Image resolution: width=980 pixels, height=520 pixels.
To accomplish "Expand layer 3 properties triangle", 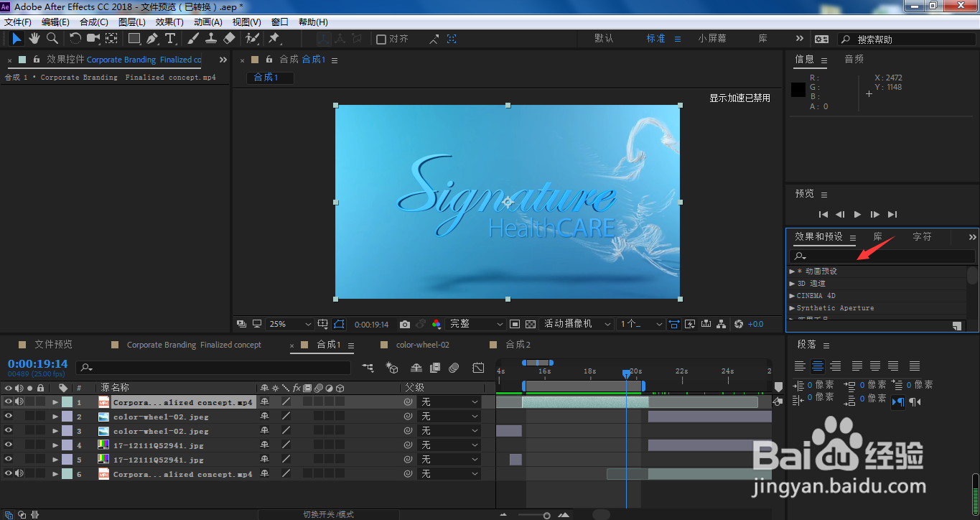I will 55,431.
